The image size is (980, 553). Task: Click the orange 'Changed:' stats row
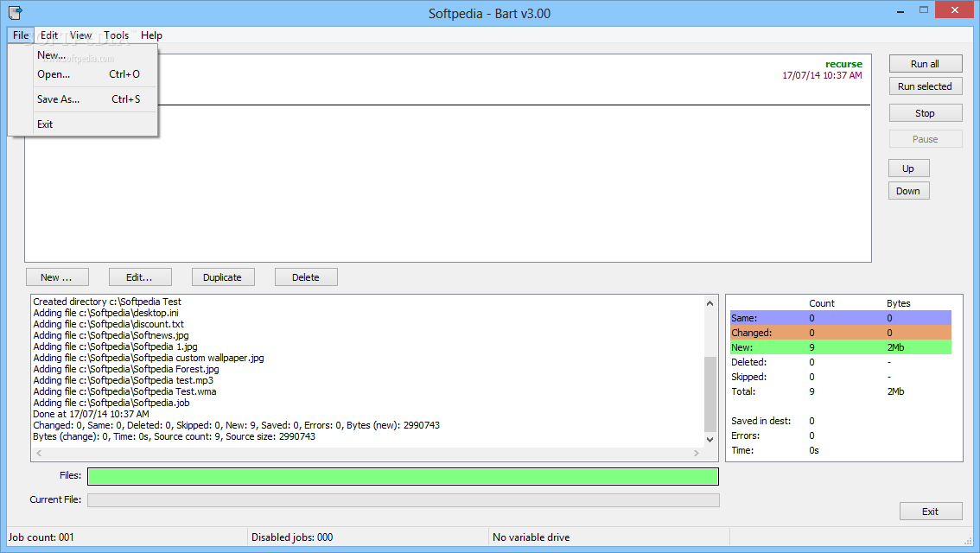point(841,333)
